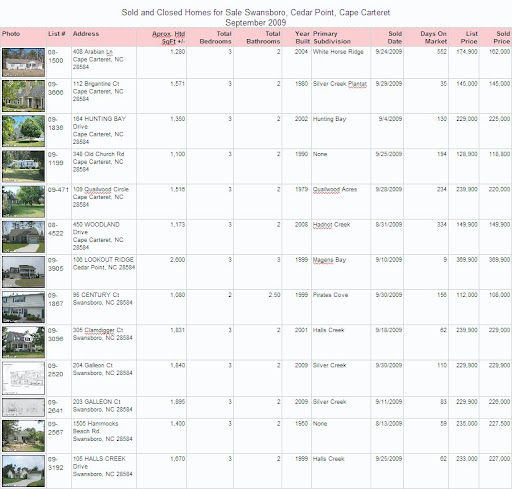Select list number 08-1500

tap(55, 56)
